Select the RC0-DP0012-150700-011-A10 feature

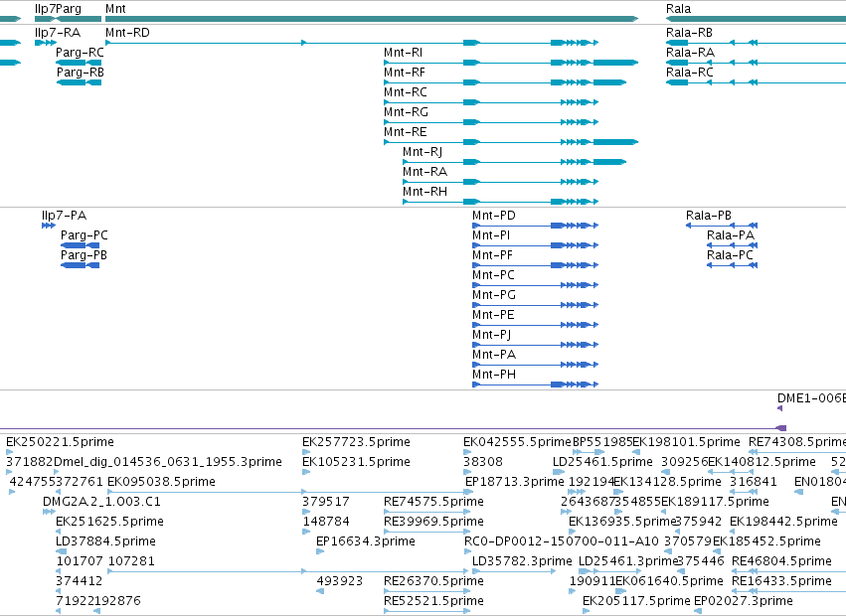562,541
